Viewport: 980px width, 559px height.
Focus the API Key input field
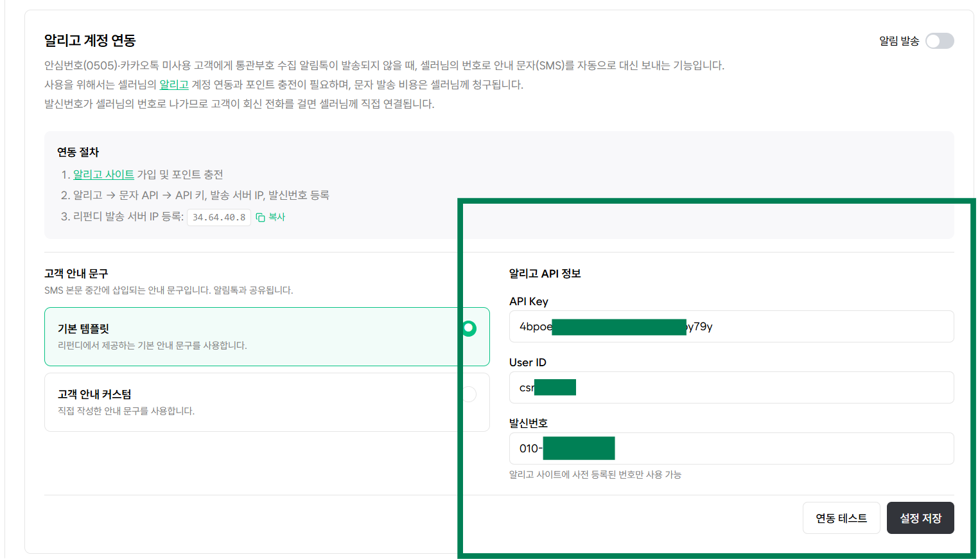(x=731, y=326)
